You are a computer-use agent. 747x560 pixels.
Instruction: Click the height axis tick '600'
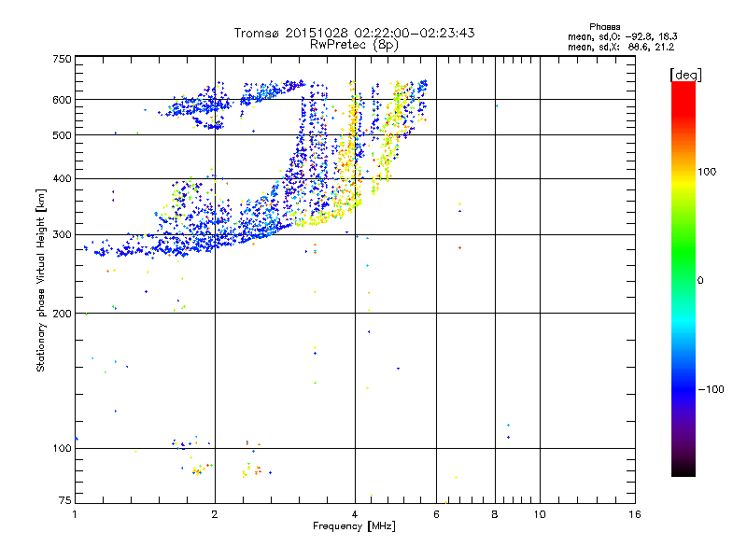tap(62, 100)
